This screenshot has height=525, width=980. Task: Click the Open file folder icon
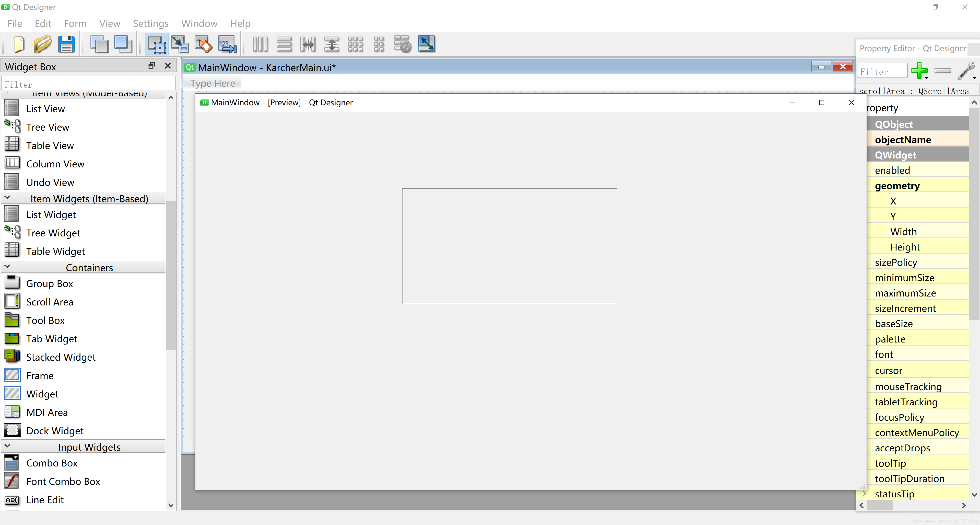click(43, 44)
